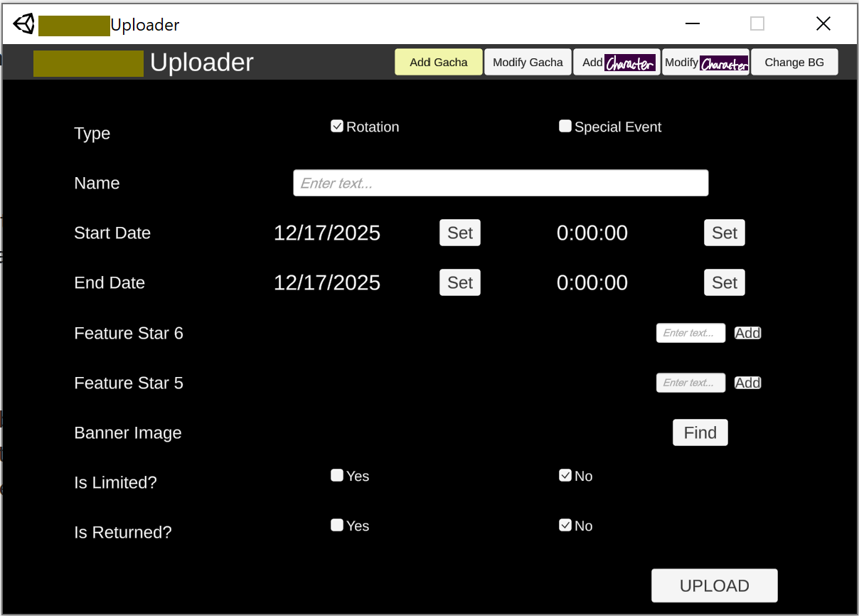The width and height of the screenshot is (859, 616).
Task: Click the UPLOAD button
Action: [x=714, y=585]
